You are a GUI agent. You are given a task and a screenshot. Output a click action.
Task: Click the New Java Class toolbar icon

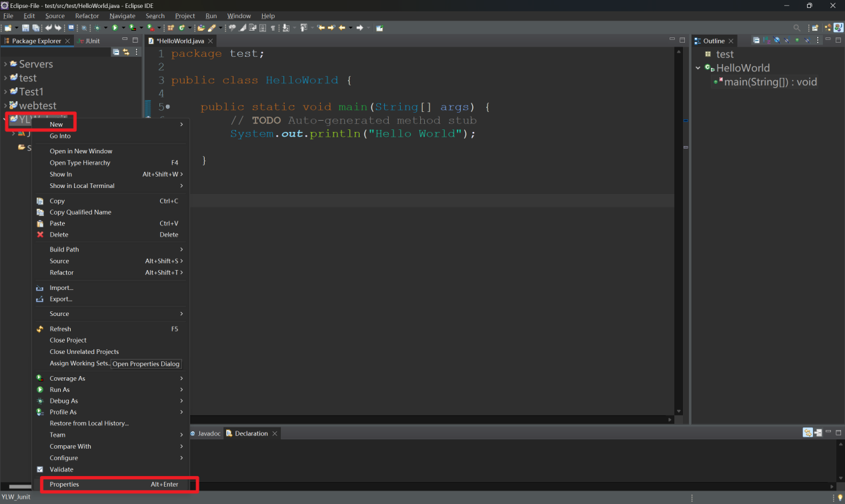(x=182, y=28)
